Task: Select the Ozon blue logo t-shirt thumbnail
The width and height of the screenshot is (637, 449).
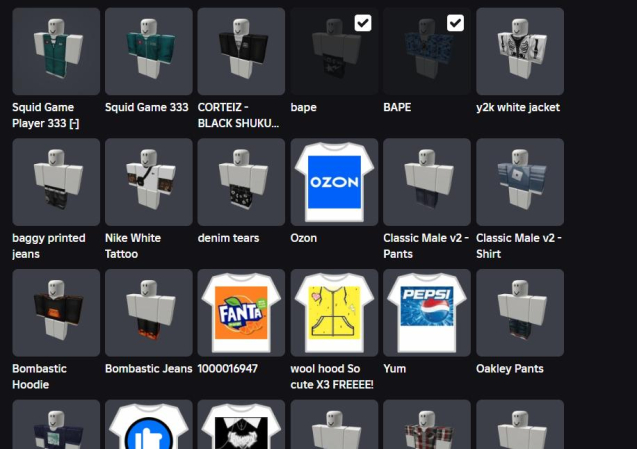Action: (x=334, y=182)
